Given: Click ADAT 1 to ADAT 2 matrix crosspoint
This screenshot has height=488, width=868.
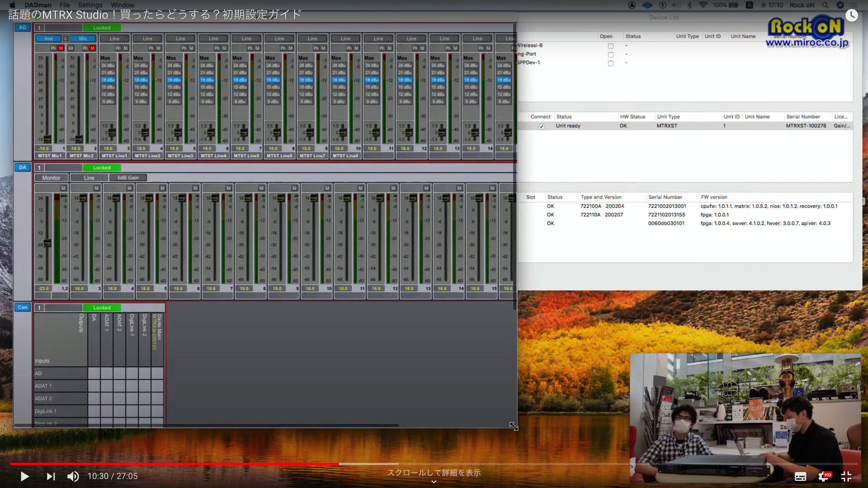Looking at the screenshot, I should [119, 386].
